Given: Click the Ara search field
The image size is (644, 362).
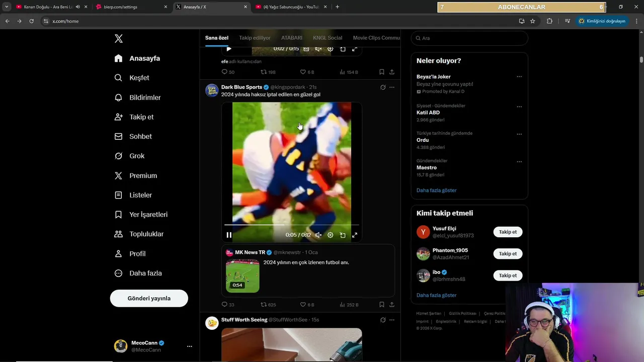Looking at the screenshot, I should coord(469,38).
